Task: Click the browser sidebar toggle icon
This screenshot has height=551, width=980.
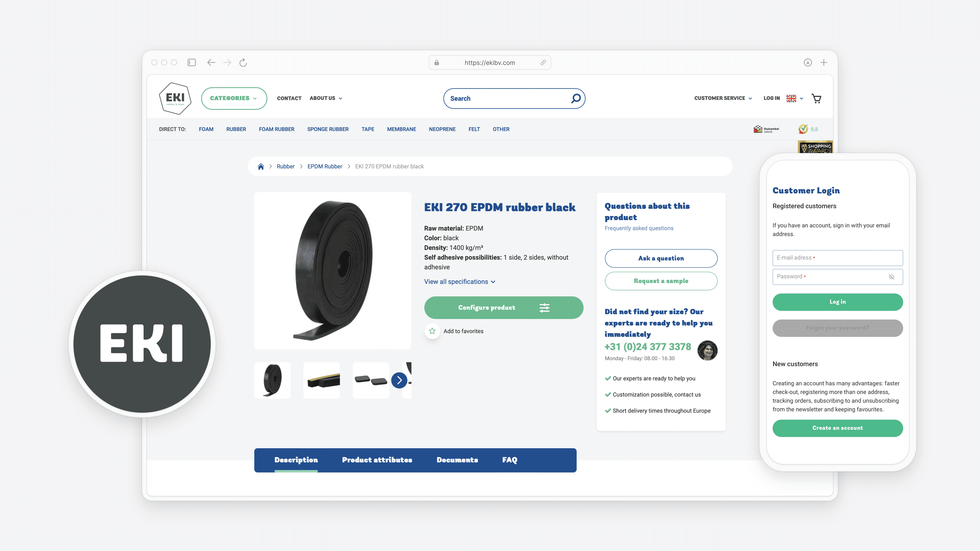Action: coord(191,62)
